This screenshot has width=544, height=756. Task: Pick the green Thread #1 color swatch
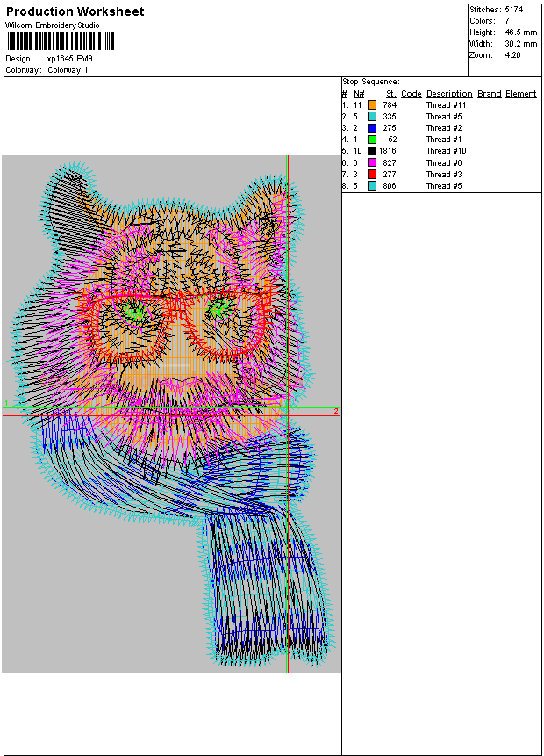[x=372, y=140]
